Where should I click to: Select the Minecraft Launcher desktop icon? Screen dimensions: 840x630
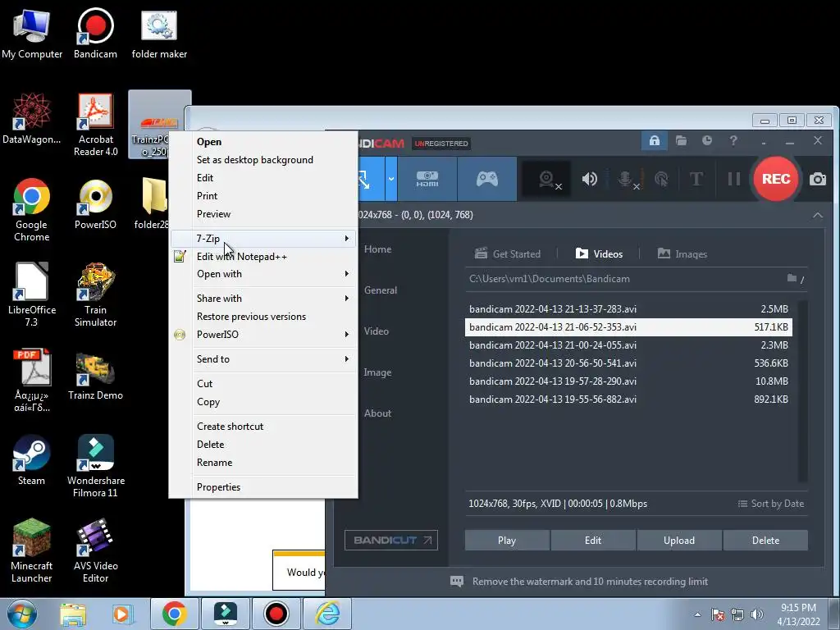(32, 550)
